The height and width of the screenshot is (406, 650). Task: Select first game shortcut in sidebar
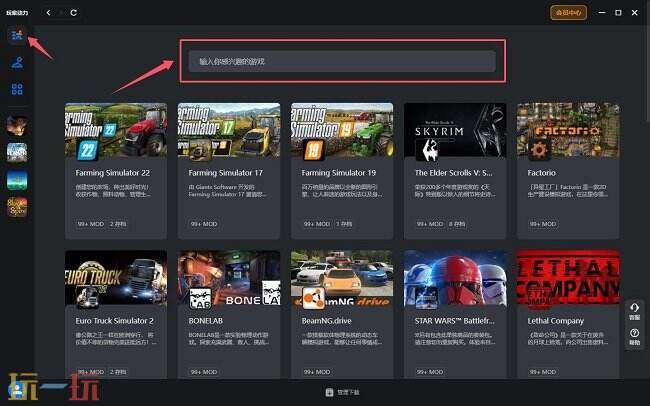(17, 125)
